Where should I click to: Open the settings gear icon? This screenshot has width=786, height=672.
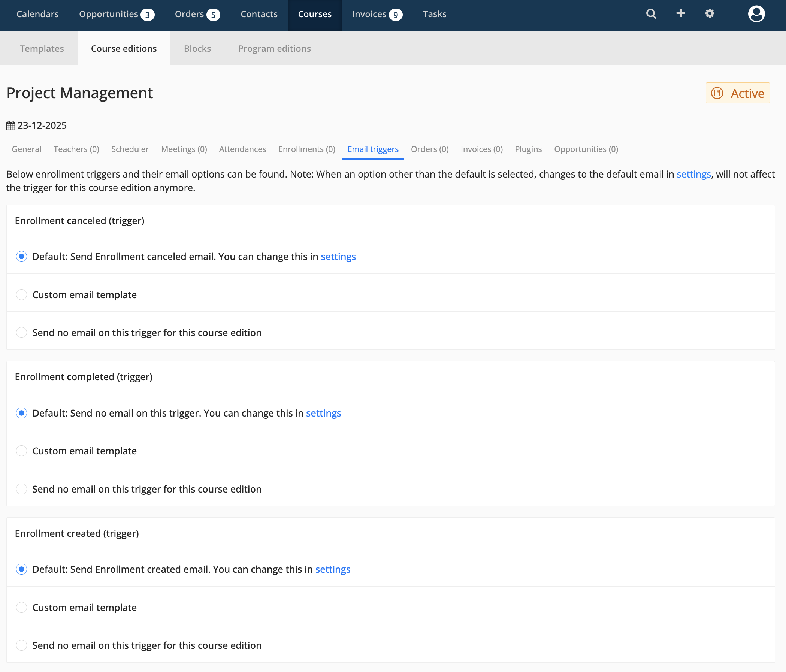tap(710, 14)
